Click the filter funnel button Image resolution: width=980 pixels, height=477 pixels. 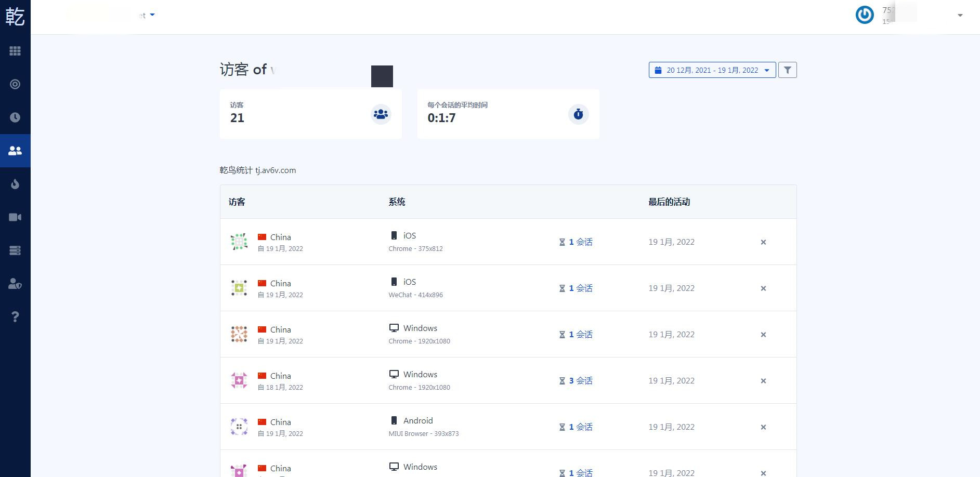(787, 70)
